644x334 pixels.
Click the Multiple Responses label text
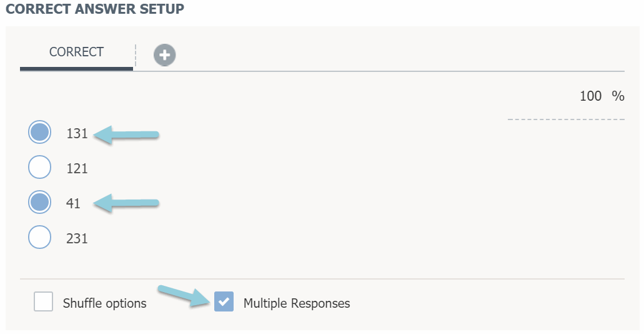coord(297,303)
